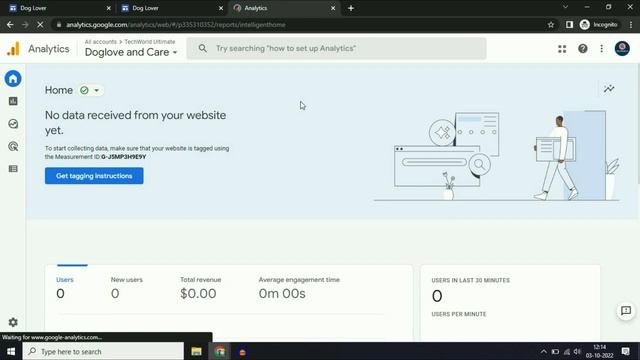Viewport: 640px width, 360px height.
Task: Open the Analytics more options menu
Action: pyautogui.click(x=601, y=49)
